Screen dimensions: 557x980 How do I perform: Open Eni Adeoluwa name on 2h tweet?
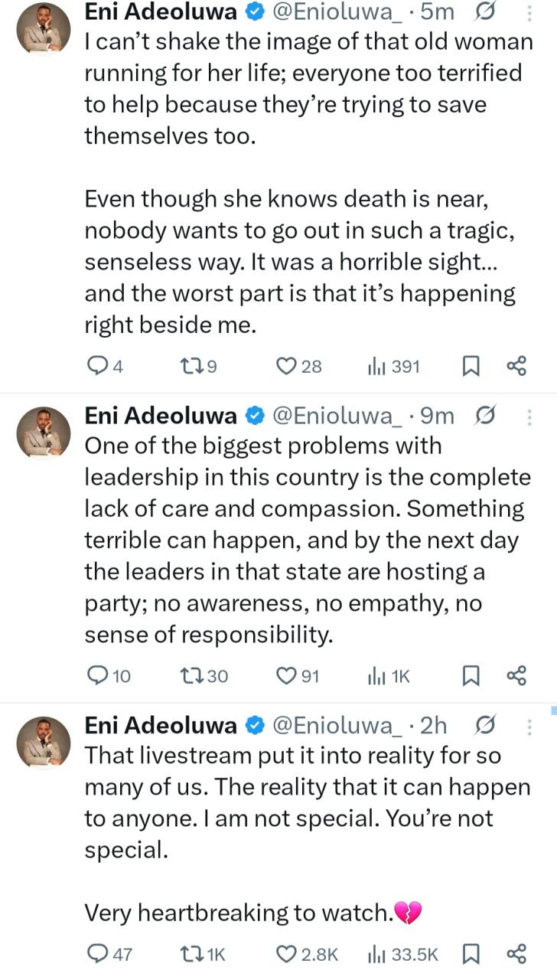pos(161,725)
